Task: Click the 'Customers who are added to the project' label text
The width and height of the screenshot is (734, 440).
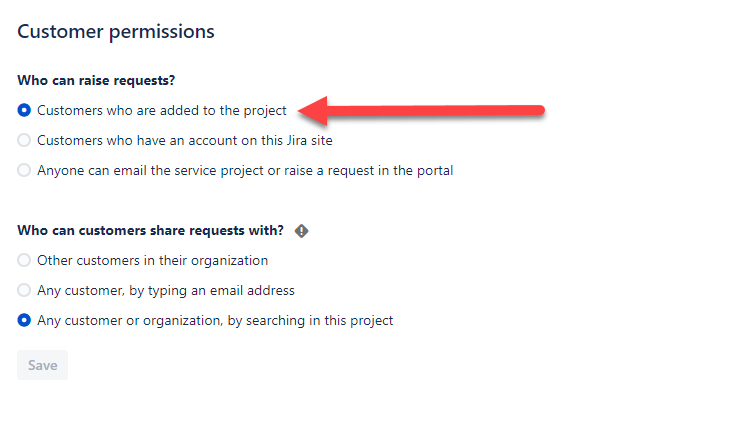Action: point(161,110)
